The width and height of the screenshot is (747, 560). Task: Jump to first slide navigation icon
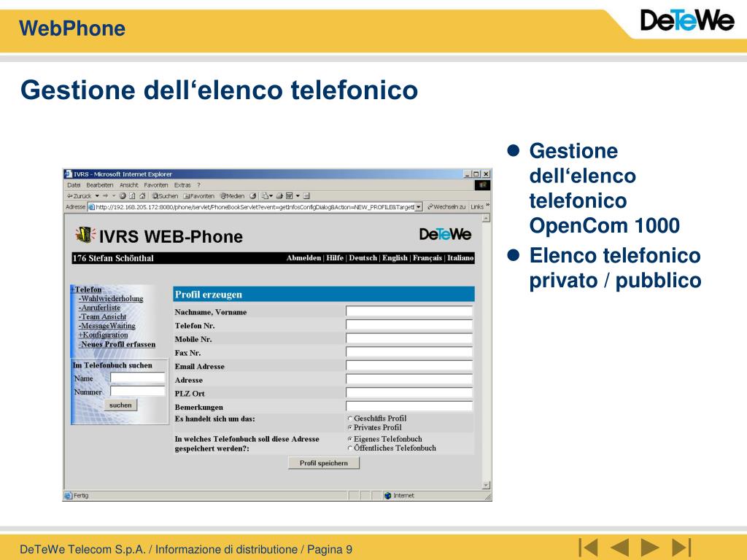tap(589, 547)
